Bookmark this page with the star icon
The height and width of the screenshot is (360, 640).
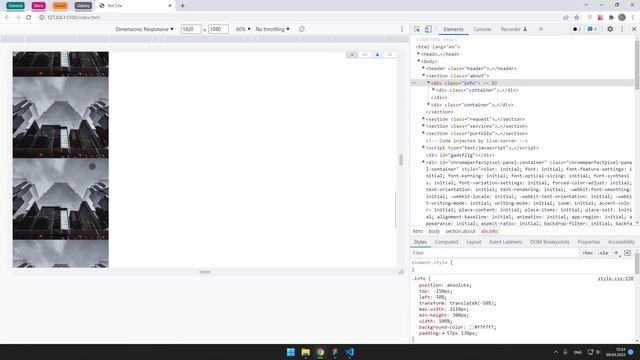pyautogui.click(x=577, y=18)
